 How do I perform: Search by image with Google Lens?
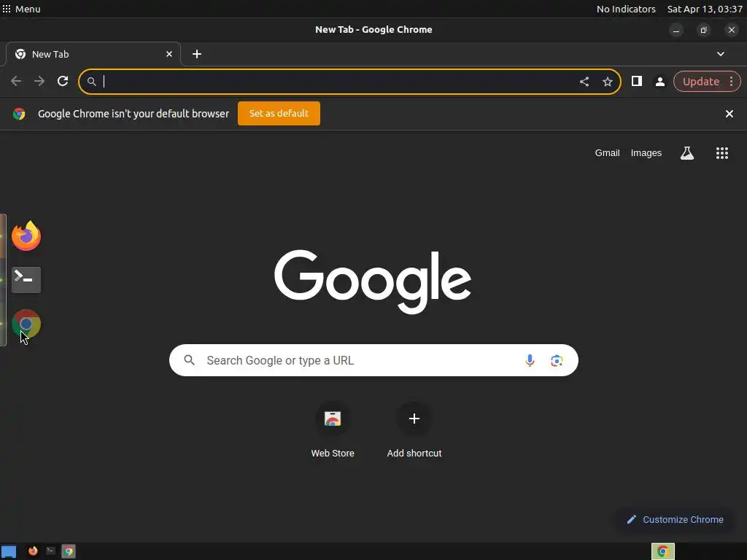coord(557,360)
